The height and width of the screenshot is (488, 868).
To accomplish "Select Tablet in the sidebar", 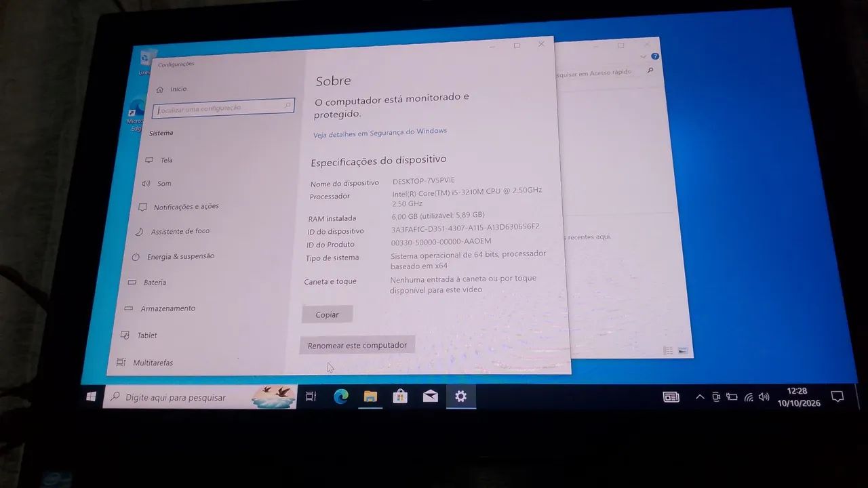I will 138,335.
